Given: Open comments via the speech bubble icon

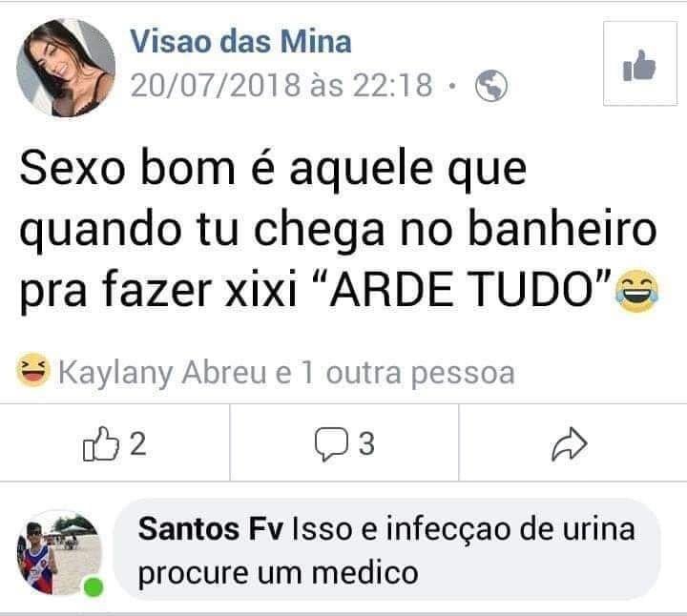Looking at the screenshot, I should 331,443.
